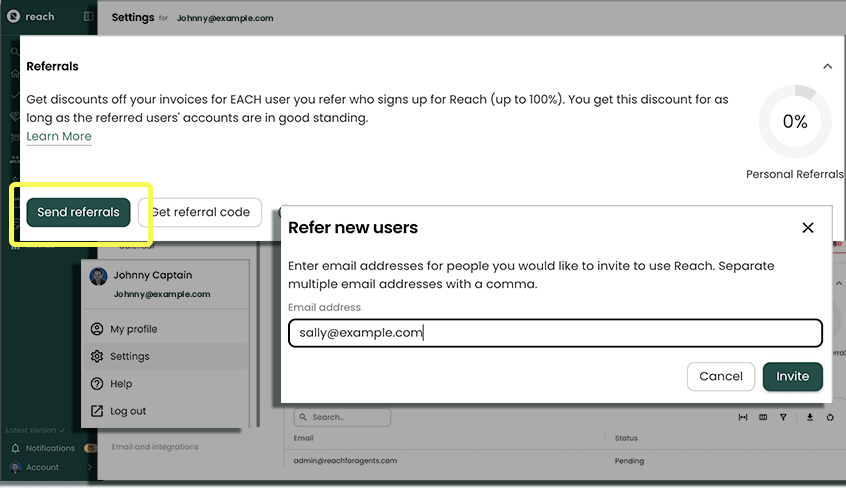Click the filter icon above the table
The height and width of the screenshot is (500, 846).
[783, 417]
